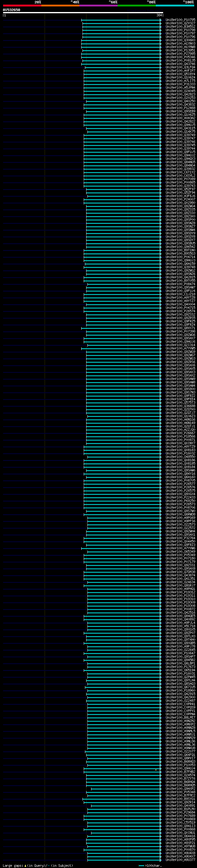Click the UniRef100_P04715 label

point(180,308)
